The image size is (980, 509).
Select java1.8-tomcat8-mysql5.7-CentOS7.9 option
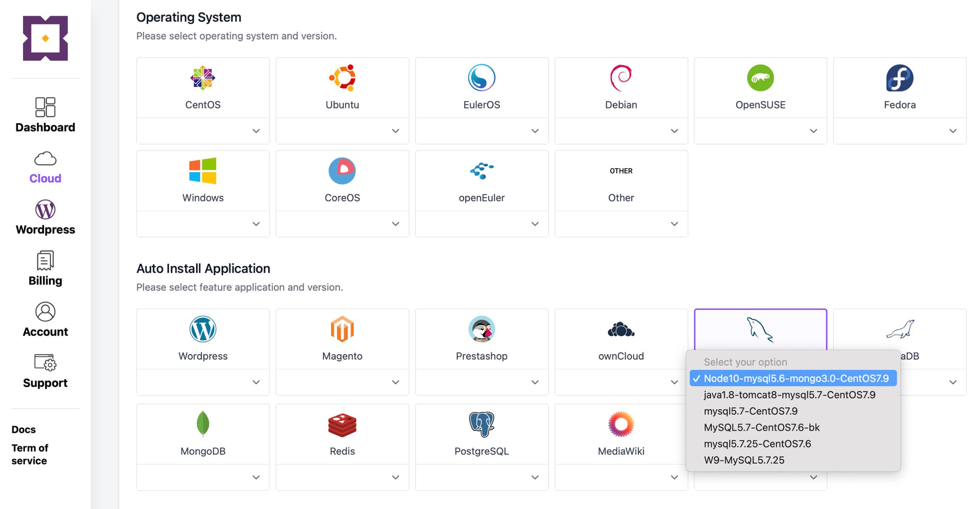(793, 395)
